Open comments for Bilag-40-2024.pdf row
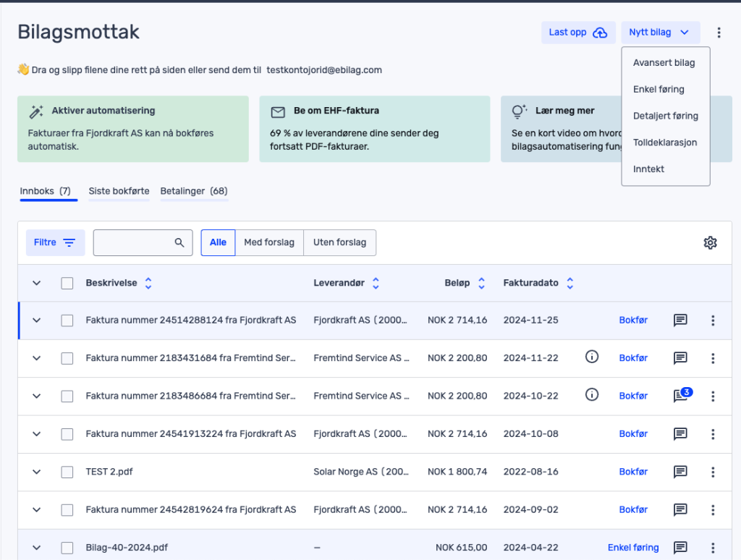This screenshot has width=741, height=560. 680,547
